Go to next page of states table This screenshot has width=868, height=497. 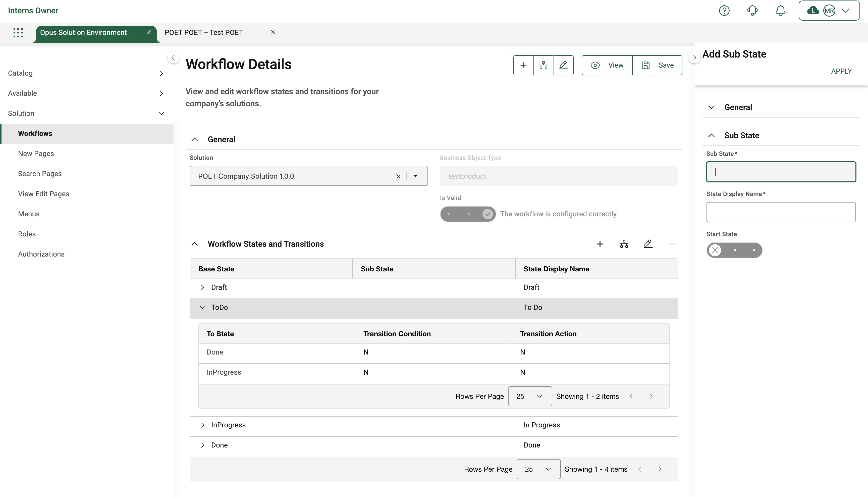pos(660,469)
